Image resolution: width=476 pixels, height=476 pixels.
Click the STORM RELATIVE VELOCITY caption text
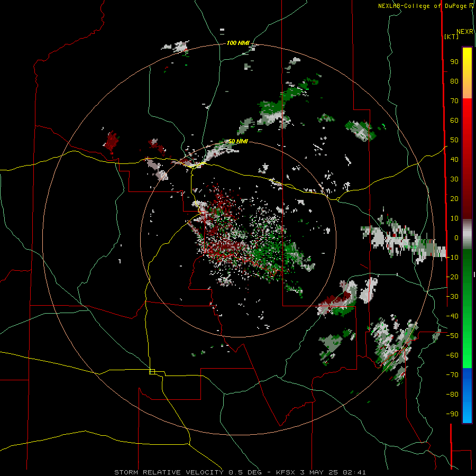click(x=169, y=472)
